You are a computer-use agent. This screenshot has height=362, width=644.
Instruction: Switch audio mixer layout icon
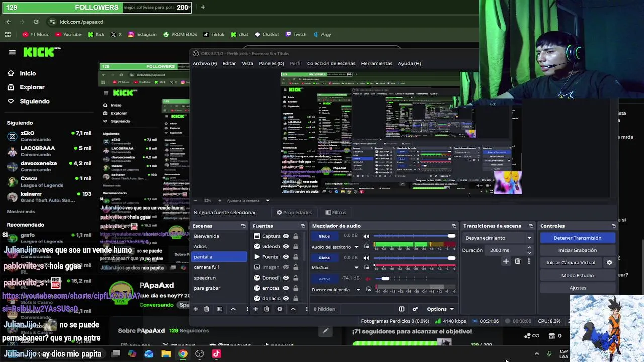[401, 309]
